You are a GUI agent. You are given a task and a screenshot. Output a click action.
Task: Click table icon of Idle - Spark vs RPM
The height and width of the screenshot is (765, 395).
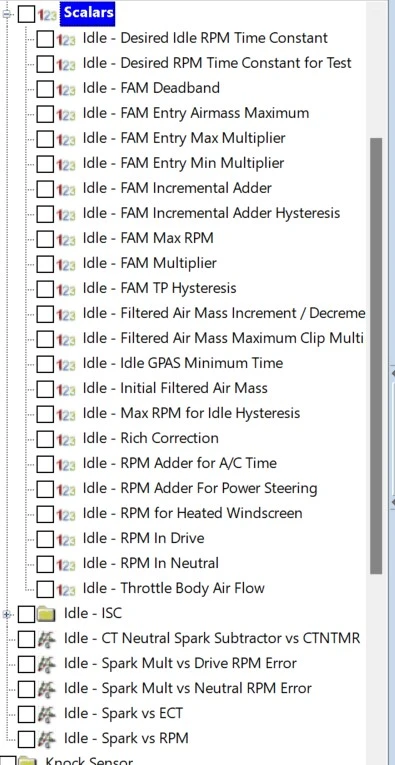46,739
